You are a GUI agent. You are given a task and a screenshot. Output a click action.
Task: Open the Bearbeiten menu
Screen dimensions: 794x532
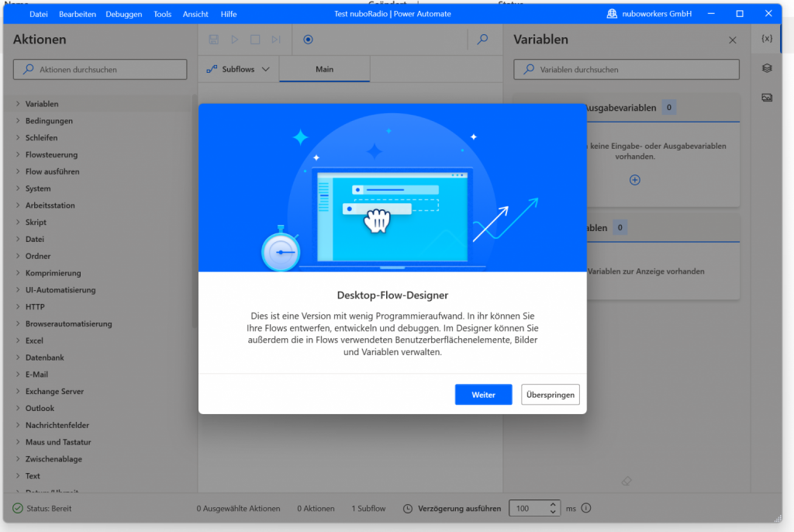[x=78, y=14]
